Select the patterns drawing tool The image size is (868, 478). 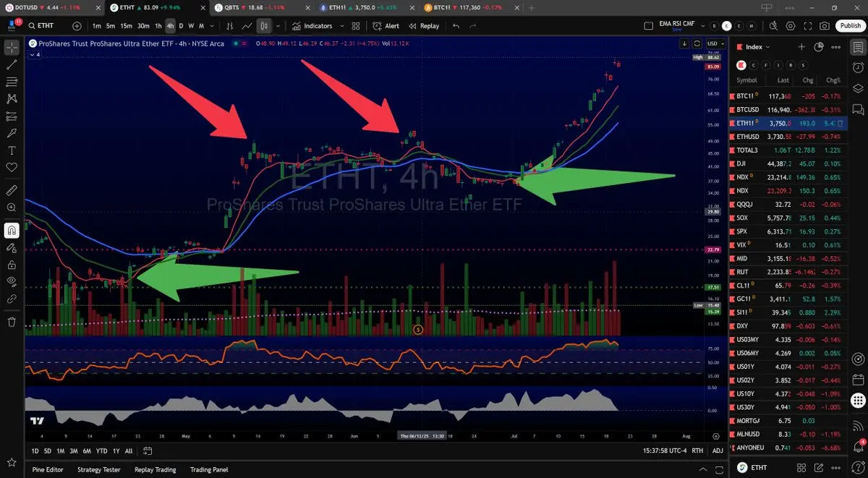12,99
